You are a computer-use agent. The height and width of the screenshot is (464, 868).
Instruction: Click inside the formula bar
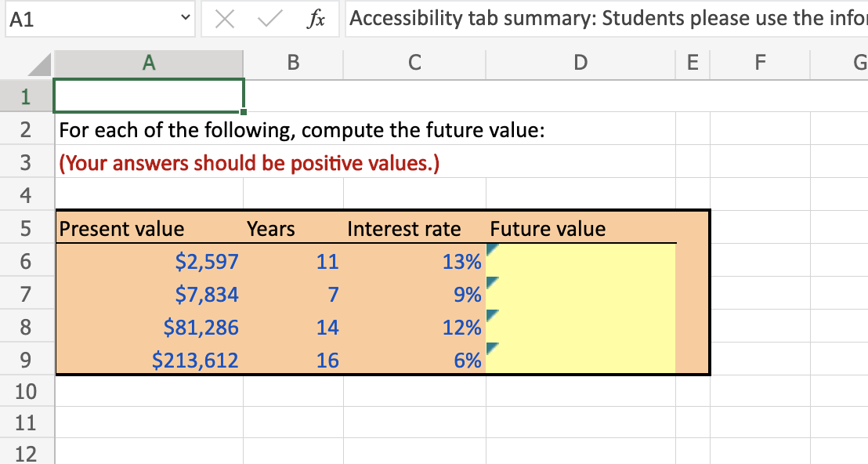click(548, 18)
